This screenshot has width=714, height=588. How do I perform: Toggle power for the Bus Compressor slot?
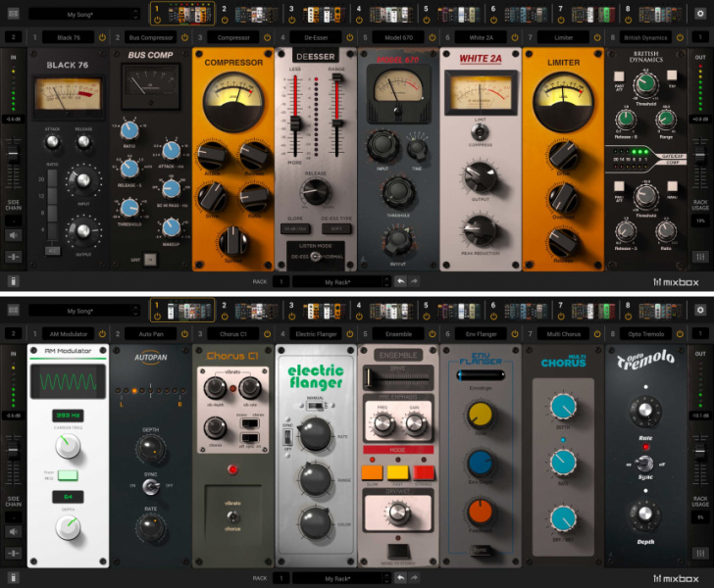(x=184, y=37)
